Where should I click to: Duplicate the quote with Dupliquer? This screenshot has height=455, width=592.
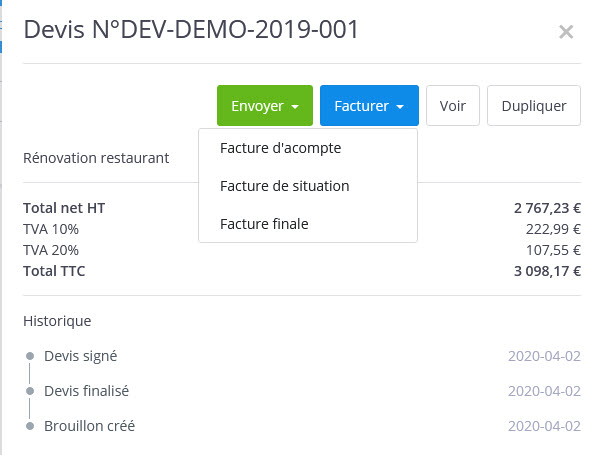(x=533, y=105)
